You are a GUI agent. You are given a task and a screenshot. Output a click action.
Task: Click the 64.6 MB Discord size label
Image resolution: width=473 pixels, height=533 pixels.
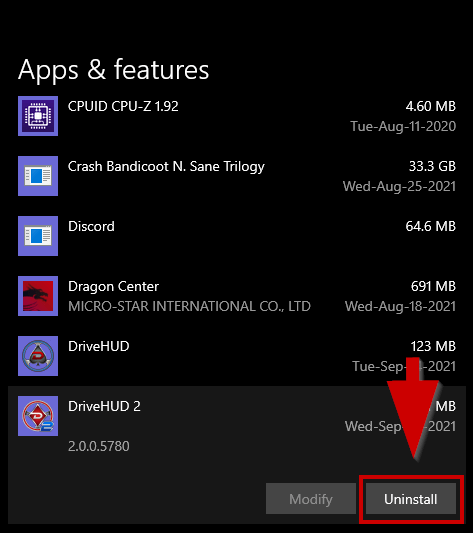[430, 226]
